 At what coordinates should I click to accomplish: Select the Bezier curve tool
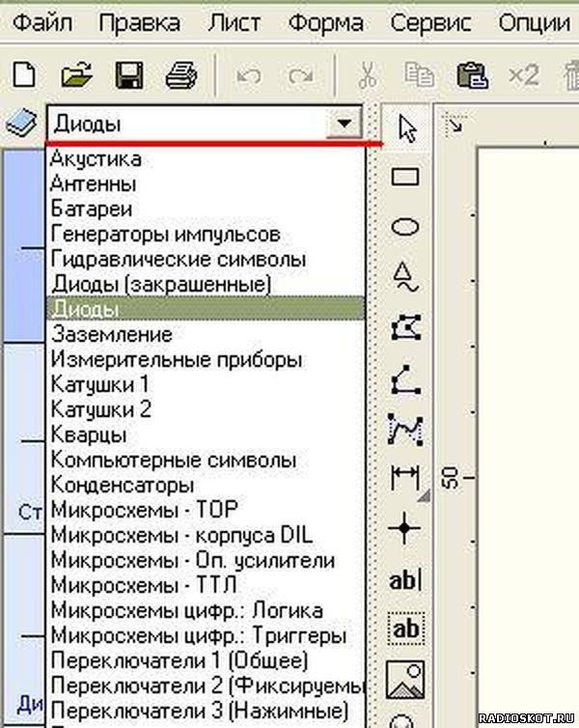coord(405,430)
